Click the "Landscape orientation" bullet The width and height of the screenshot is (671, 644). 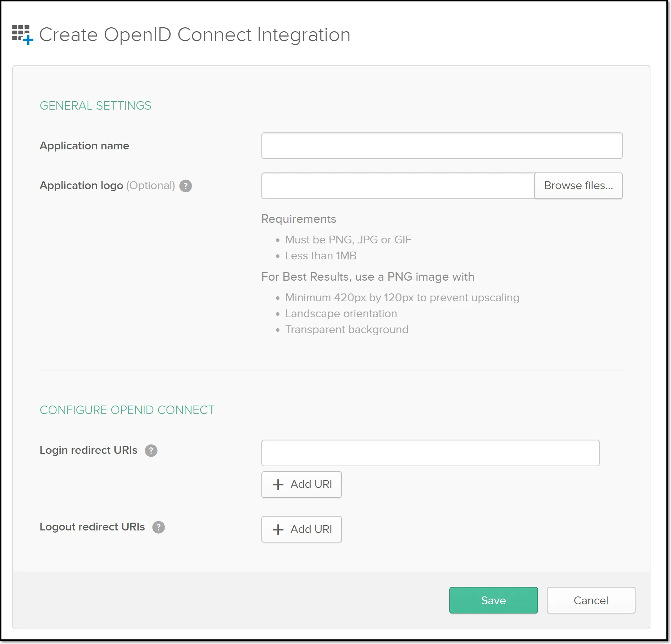click(x=341, y=314)
